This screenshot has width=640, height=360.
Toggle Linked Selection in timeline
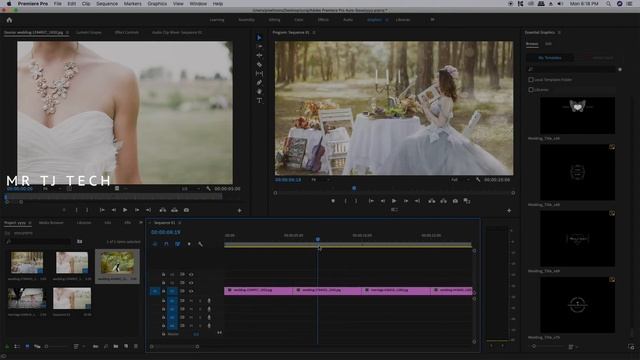click(178, 244)
